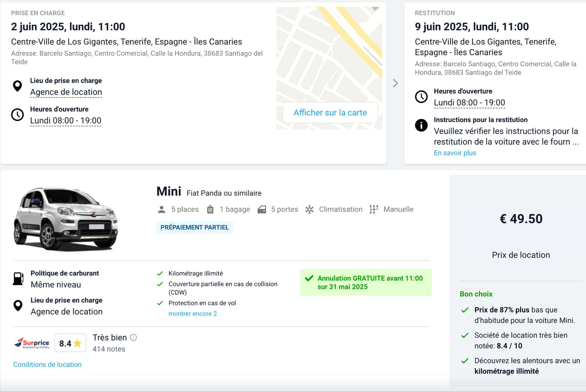Click the 8.4 rating box
The height and width of the screenshot is (392, 586).
[x=70, y=343]
